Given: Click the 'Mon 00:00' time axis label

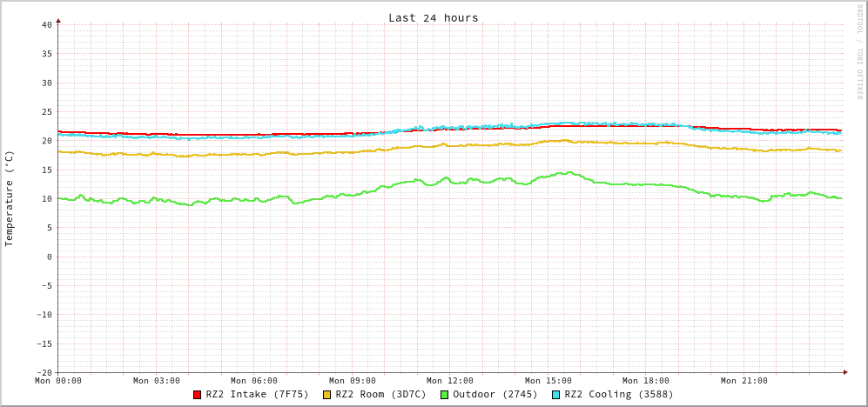Looking at the screenshot, I should [58, 381].
